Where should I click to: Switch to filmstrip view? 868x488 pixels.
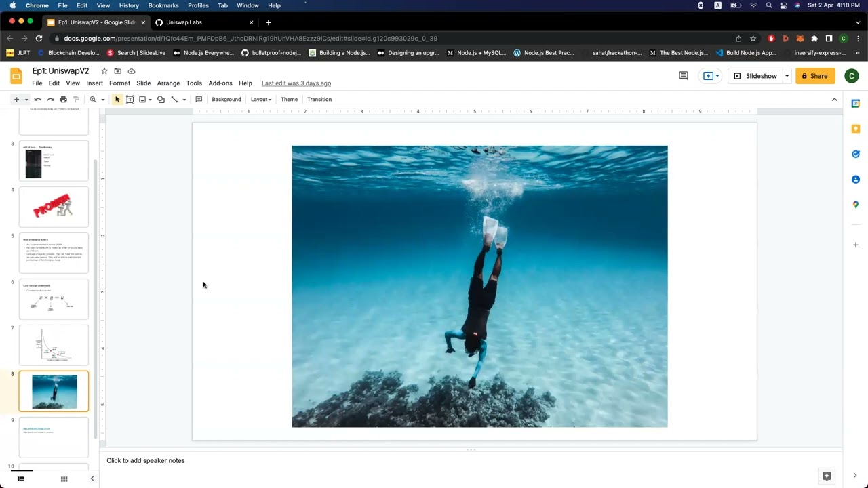coord(21,479)
